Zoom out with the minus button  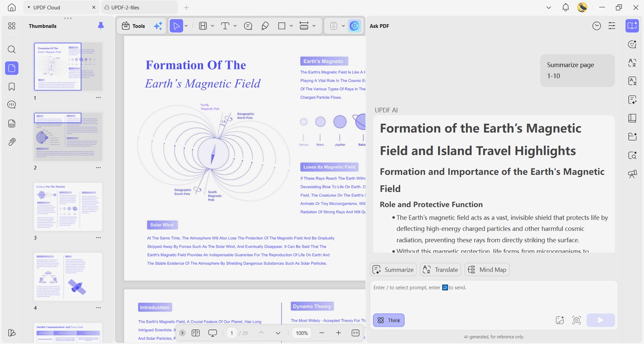(x=322, y=333)
